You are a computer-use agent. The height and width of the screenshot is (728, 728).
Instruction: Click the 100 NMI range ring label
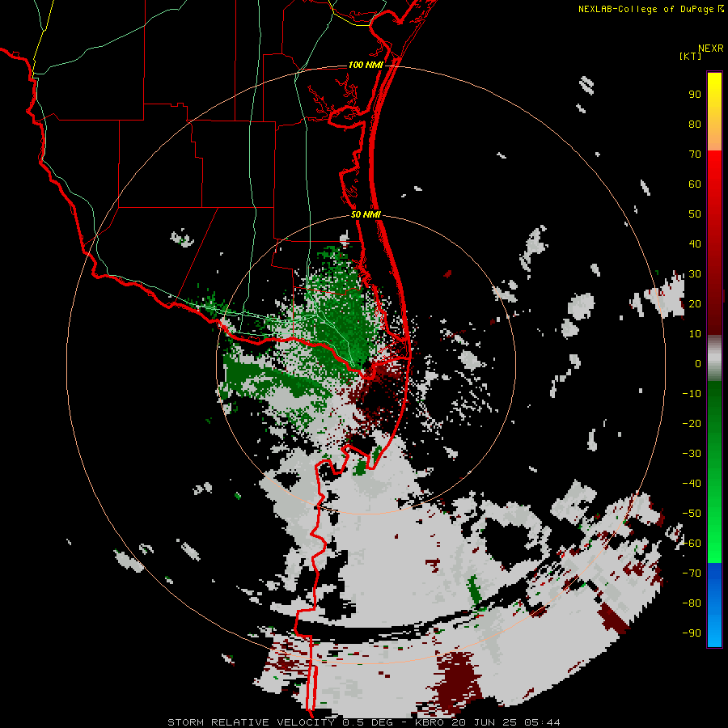[x=366, y=65]
